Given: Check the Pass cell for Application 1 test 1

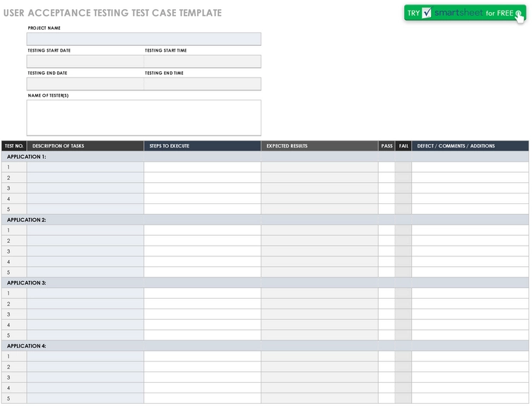Looking at the screenshot, I should click(x=386, y=167).
